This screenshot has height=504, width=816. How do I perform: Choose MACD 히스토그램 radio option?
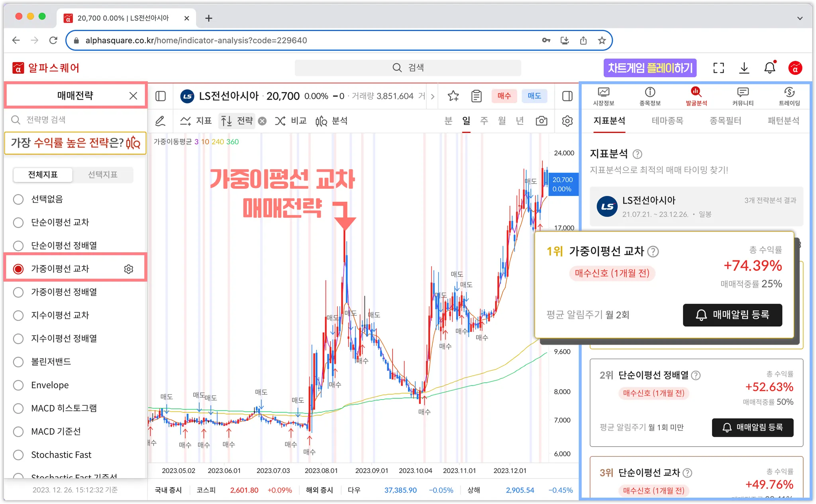(x=18, y=408)
